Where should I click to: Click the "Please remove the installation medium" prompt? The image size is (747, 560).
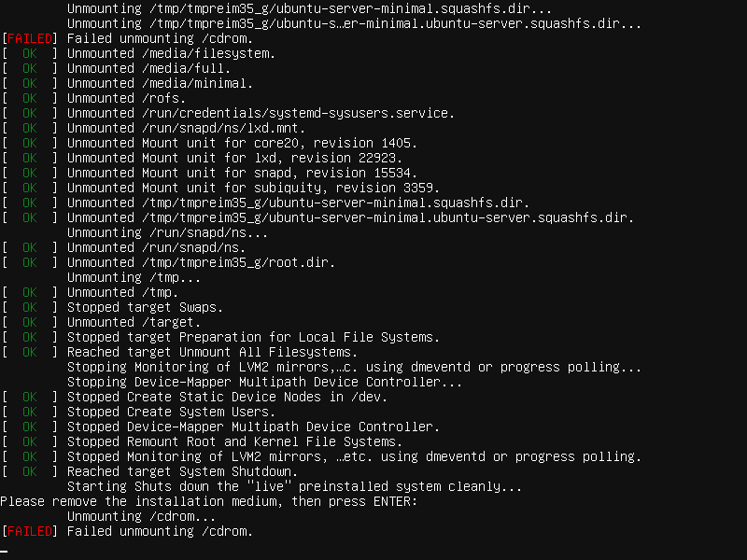pos(209,501)
